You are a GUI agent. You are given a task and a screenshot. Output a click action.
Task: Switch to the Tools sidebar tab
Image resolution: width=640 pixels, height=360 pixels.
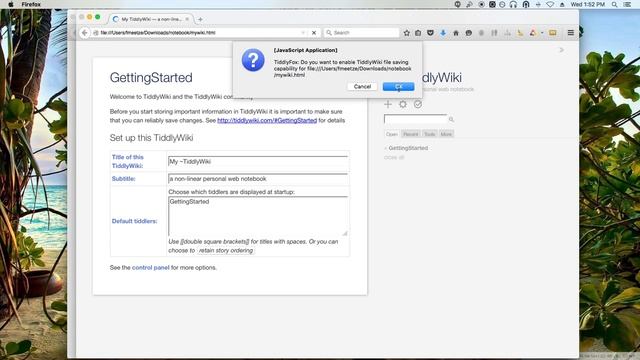click(x=429, y=134)
